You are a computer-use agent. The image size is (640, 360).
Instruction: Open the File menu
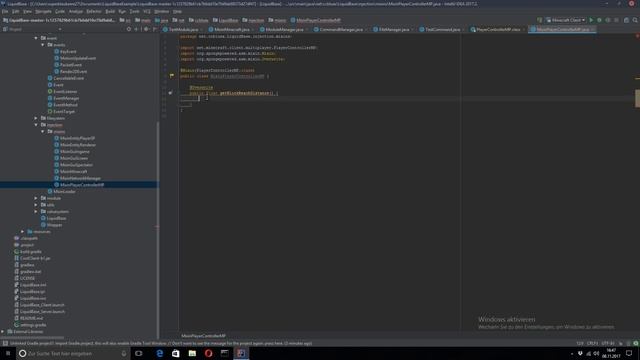pos(5,11)
